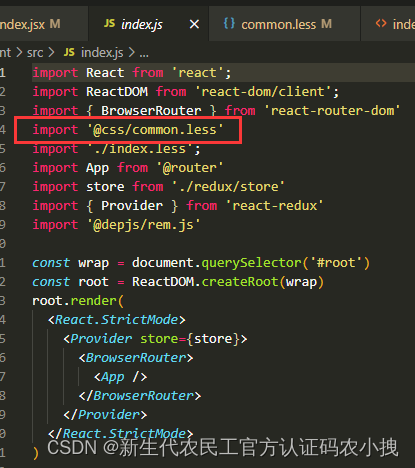The height and width of the screenshot is (468, 415).
Task: Select the src breadcrumb segment
Action: coord(35,53)
